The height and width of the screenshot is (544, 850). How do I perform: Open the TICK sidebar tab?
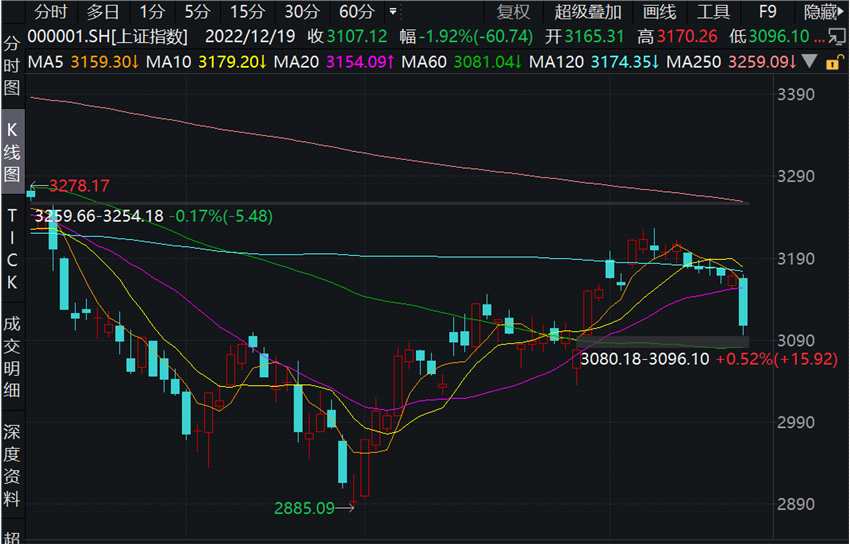click(12, 250)
